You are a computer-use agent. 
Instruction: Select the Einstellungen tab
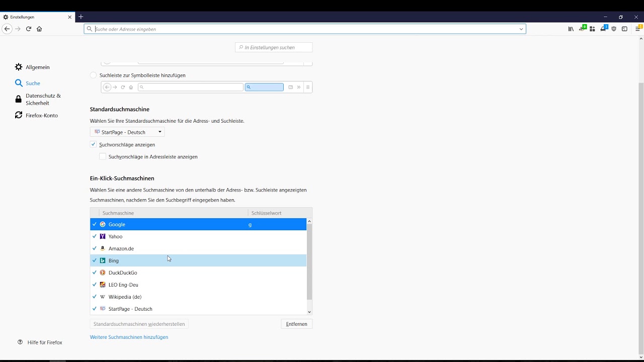tap(38, 17)
